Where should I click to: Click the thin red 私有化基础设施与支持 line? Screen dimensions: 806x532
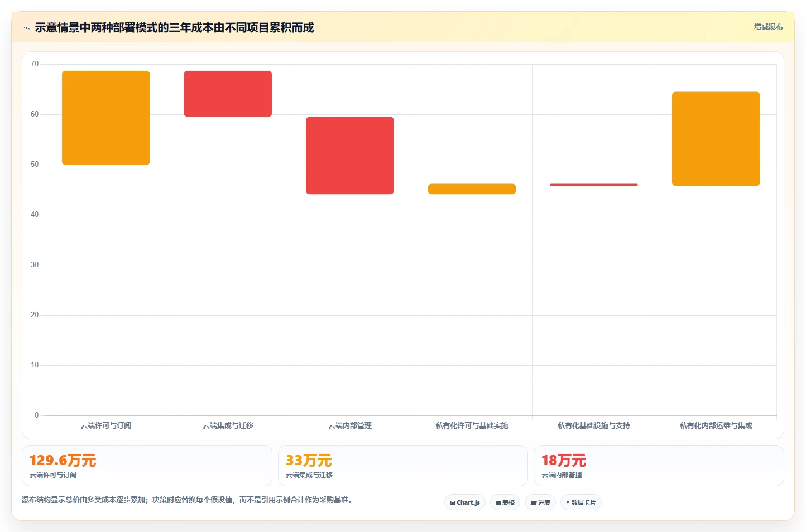(594, 185)
